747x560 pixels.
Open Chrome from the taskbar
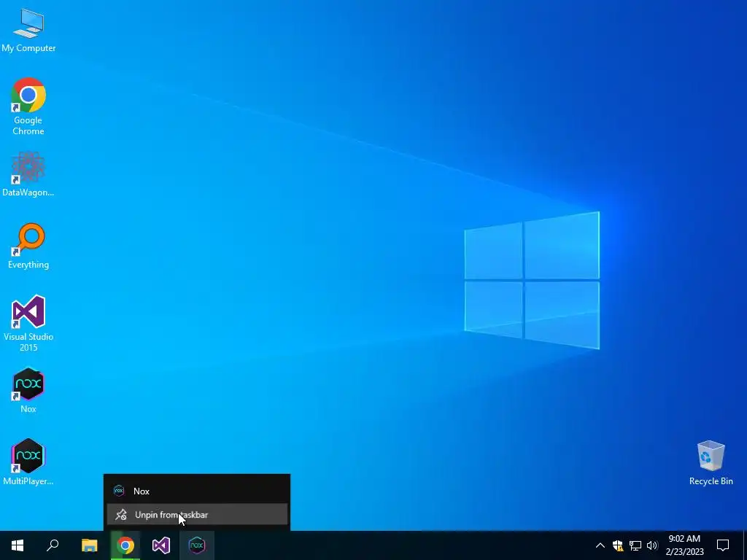coord(125,545)
